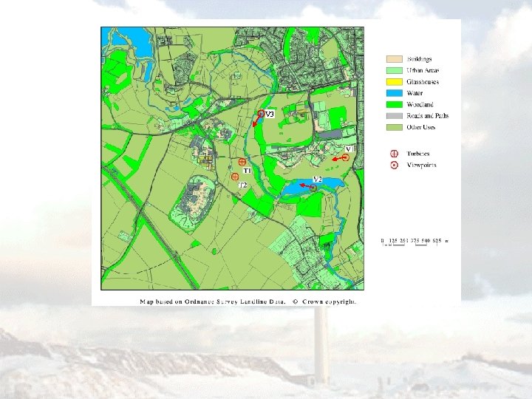Click the map scale bar
This screenshot has height=399, width=532.
(x=415, y=242)
